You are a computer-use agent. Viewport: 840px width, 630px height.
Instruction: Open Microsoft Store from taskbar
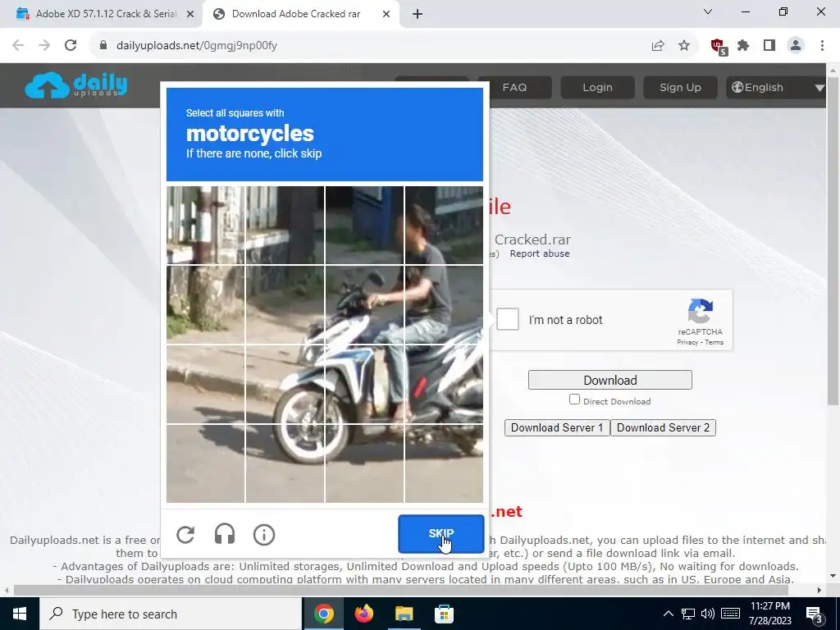pos(444,614)
